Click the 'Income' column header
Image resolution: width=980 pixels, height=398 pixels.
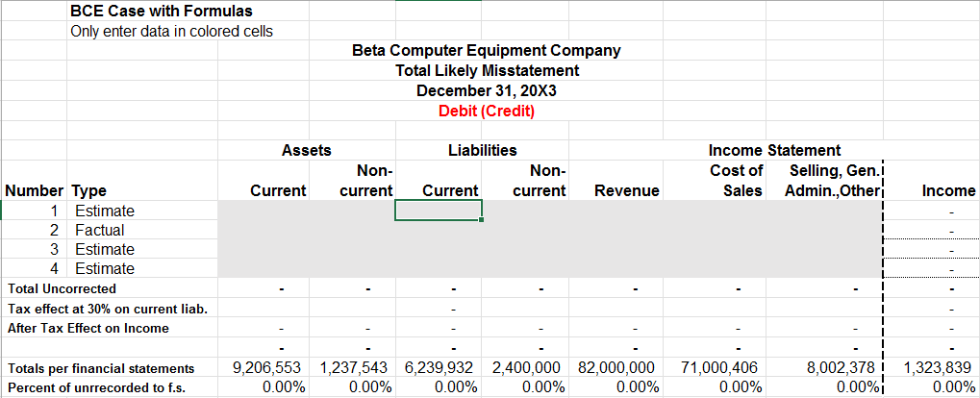point(948,190)
